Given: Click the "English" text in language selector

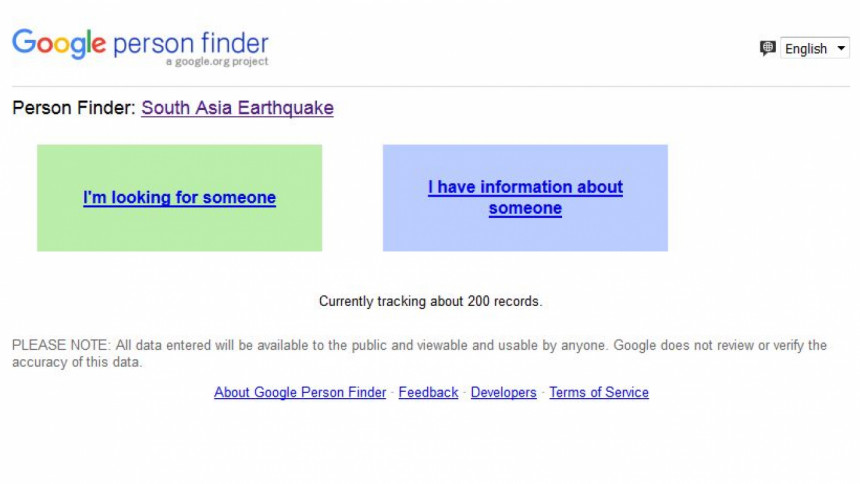Looking at the screenshot, I should click(x=806, y=49).
